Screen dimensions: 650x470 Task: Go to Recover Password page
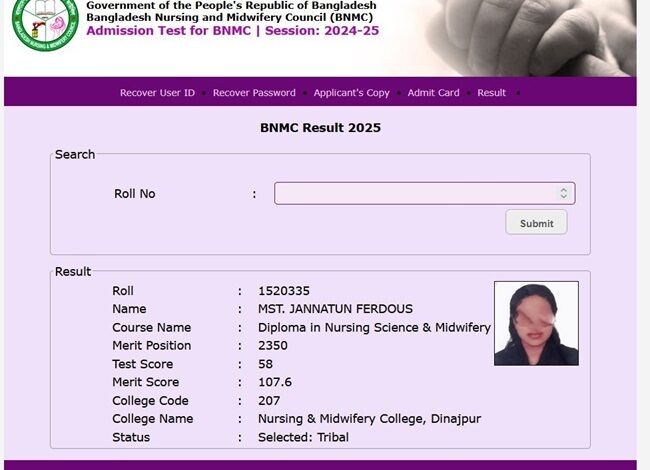pyautogui.click(x=254, y=93)
